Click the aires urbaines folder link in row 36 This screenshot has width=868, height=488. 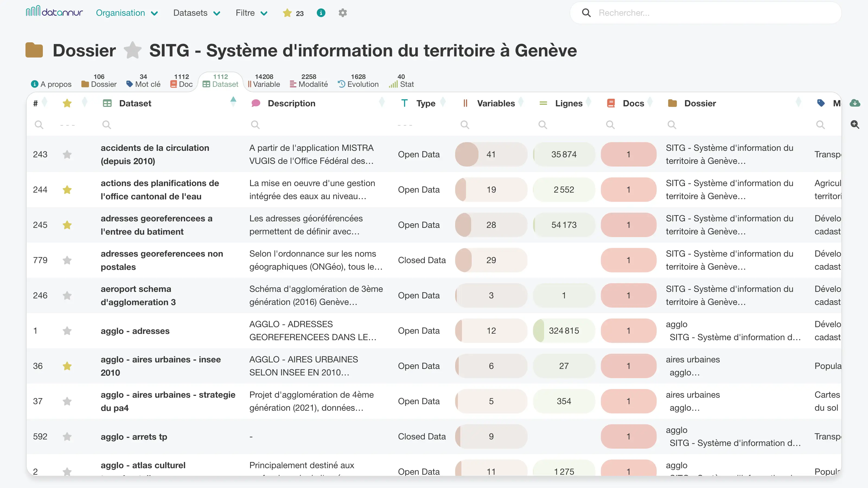tap(693, 360)
